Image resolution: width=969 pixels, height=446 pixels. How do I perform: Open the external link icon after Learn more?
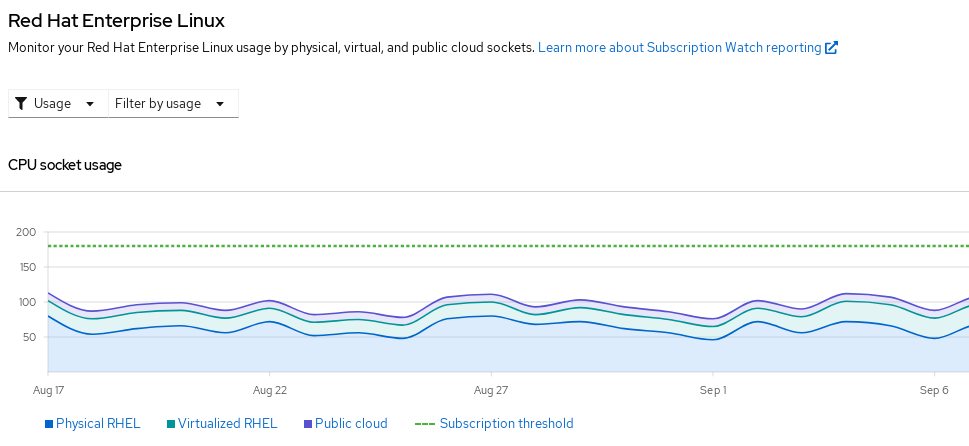coord(831,47)
